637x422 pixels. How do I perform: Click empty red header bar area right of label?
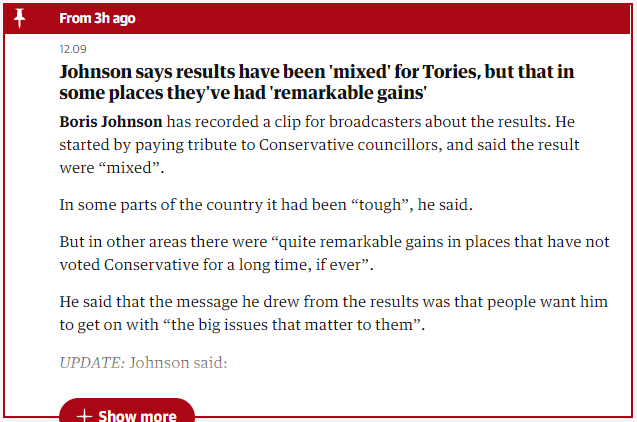(x=382, y=18)
